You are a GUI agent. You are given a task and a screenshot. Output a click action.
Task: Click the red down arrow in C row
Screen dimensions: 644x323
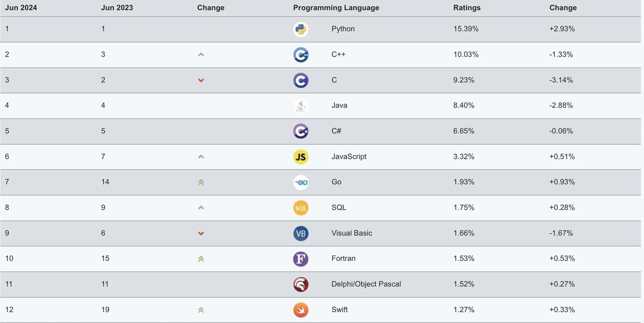click(x=201, y=80)
